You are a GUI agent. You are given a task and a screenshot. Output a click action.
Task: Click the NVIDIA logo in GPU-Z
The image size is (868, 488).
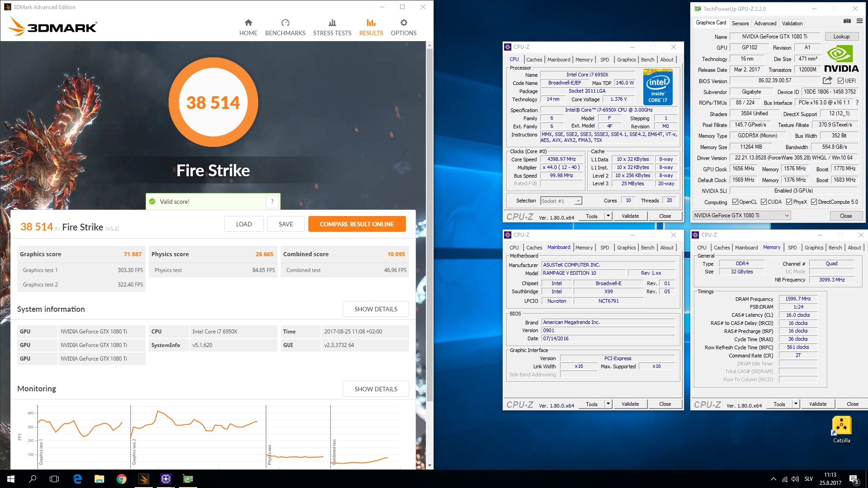(841, 59)
